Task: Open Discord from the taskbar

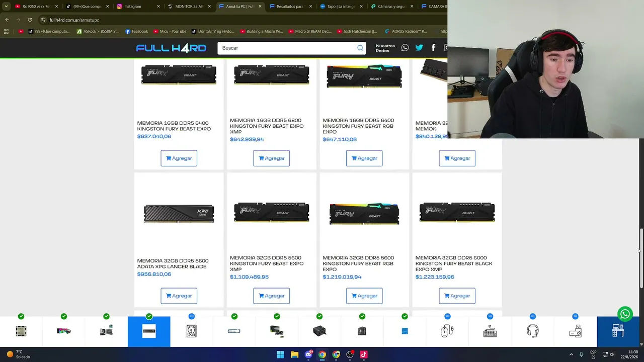Action: pyautogui.click(x=308, y=354)
